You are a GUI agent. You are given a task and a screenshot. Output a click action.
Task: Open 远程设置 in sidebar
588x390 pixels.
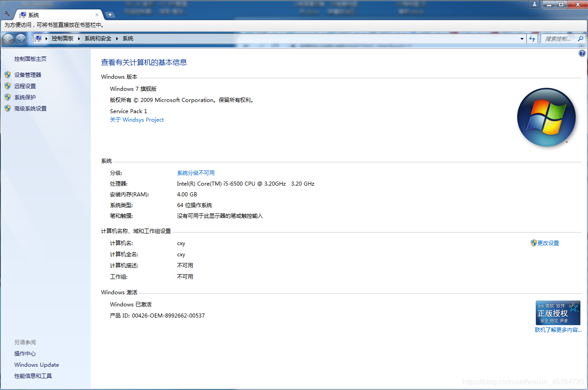click(x=25, y=86)
